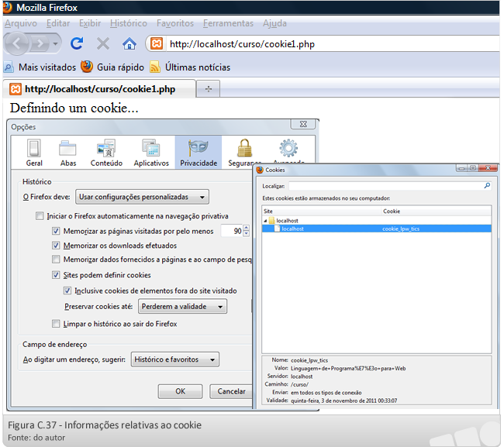
Task: Open a new tab with plus button
Action: (209, 88)
